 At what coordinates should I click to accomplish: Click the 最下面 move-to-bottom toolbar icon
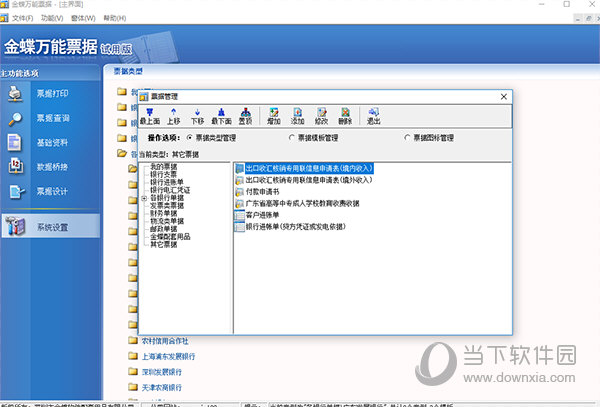221,112
